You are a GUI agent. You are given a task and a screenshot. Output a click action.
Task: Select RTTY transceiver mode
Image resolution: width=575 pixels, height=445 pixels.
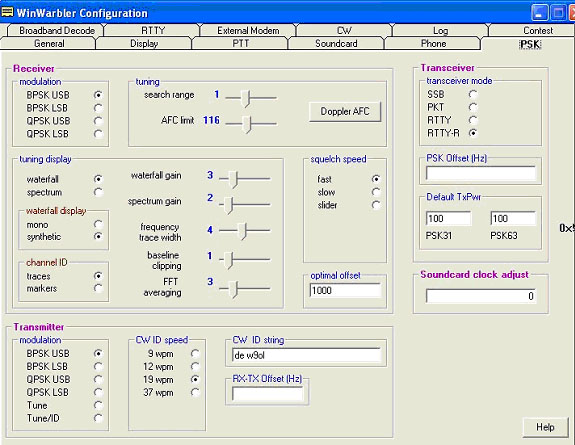coord(473,120)
